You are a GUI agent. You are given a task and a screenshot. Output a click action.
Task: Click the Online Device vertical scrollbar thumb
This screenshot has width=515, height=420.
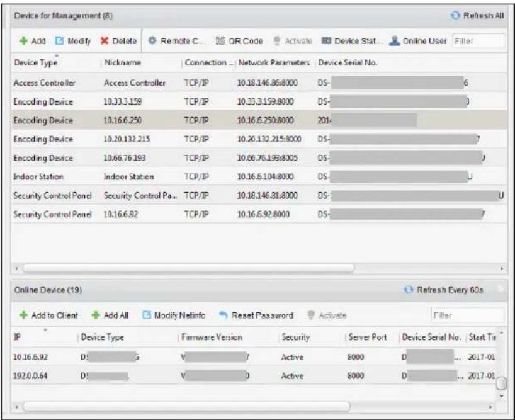[x=501, y=383]
